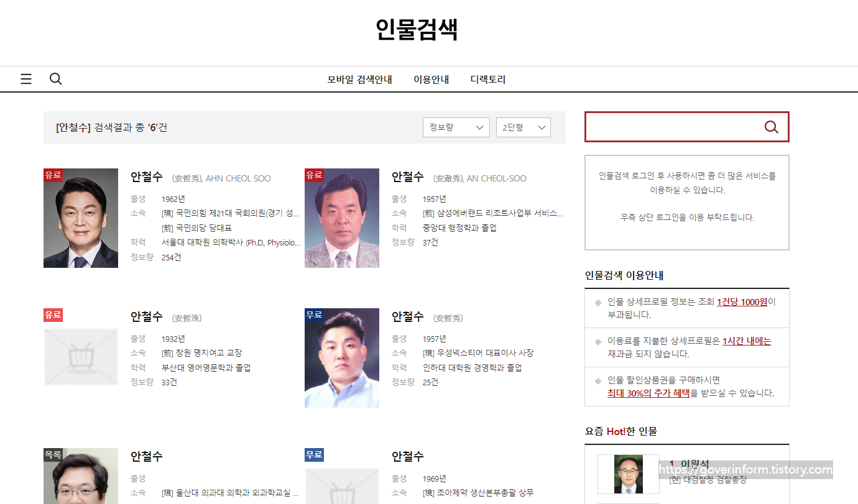Open the 2단형 layout dropdown
858x504 pixels.
coord(524,127)
